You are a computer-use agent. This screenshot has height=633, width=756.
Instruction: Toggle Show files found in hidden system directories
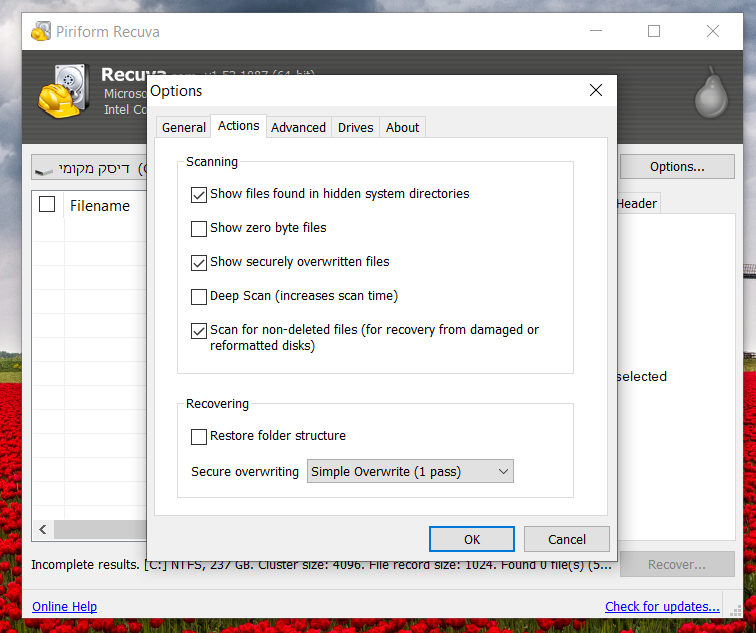199,195
